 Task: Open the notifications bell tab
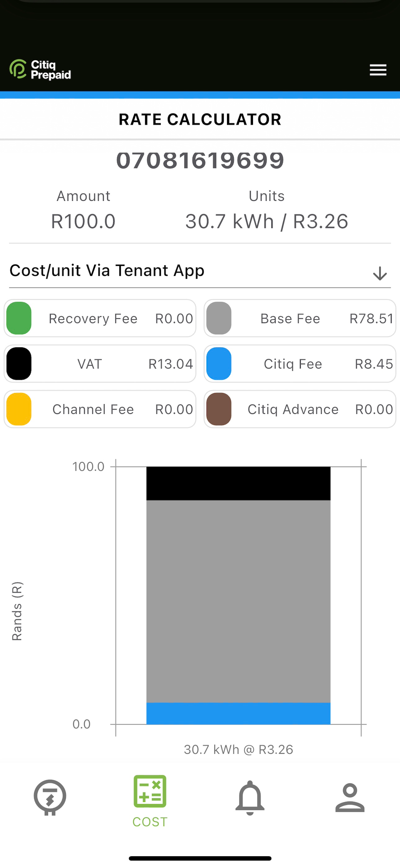(x=250, y=798)
